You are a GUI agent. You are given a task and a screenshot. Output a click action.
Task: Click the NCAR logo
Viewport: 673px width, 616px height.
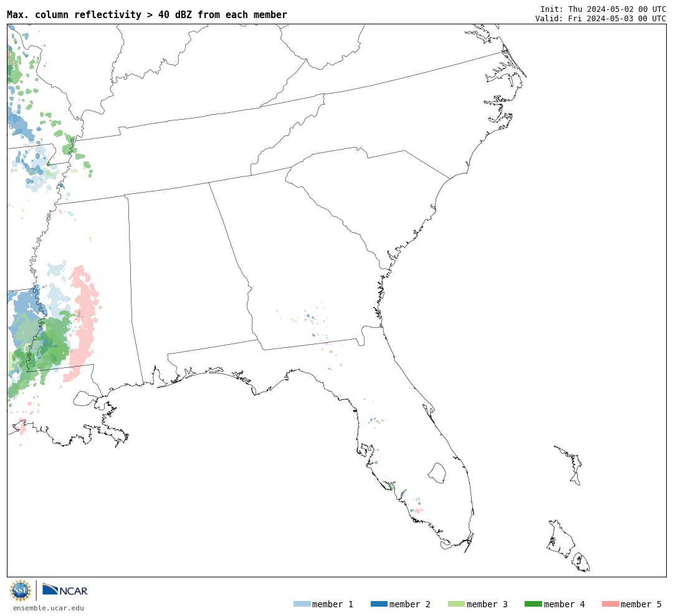tap(65, 590)
